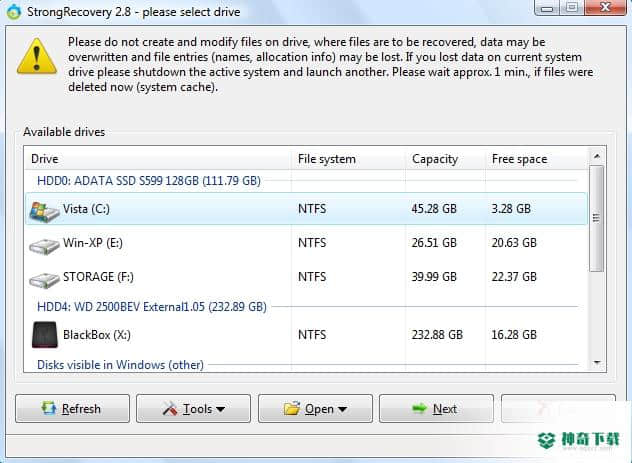Open the Open dropdown menu
Viewport: 632px width, 463px height.
(x=315, y=409)
